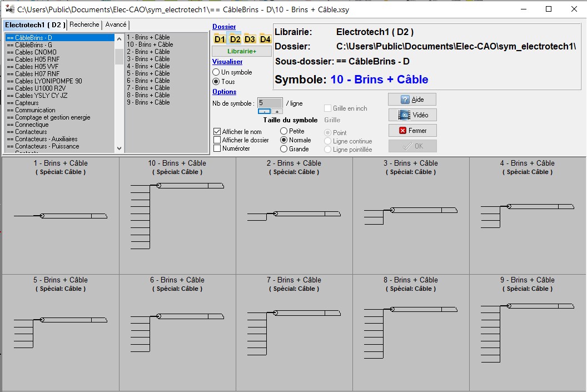The width and height of the screenshot is (587, 392).
Task: Increase symbols per line with plus
Action: click(277, 111)
